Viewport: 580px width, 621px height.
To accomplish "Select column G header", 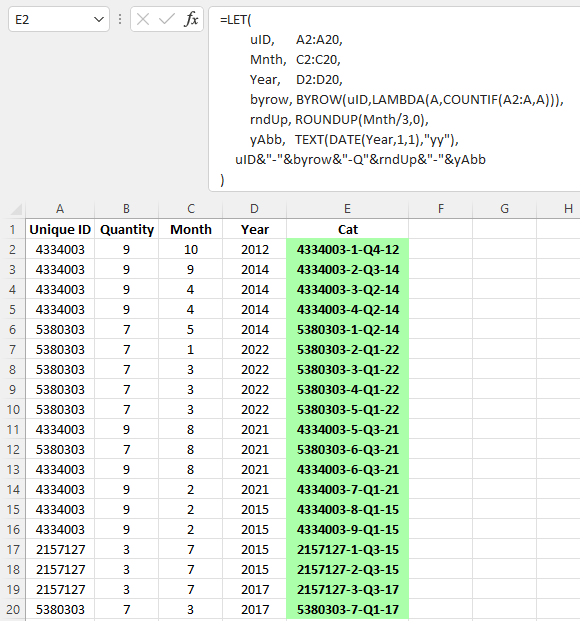I will 504,209.
